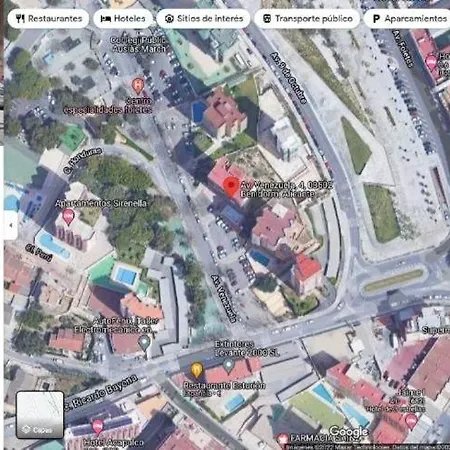Open FARMACIA pharmacy marker
This screenshot has width=450, height=450.
[283, 439]
